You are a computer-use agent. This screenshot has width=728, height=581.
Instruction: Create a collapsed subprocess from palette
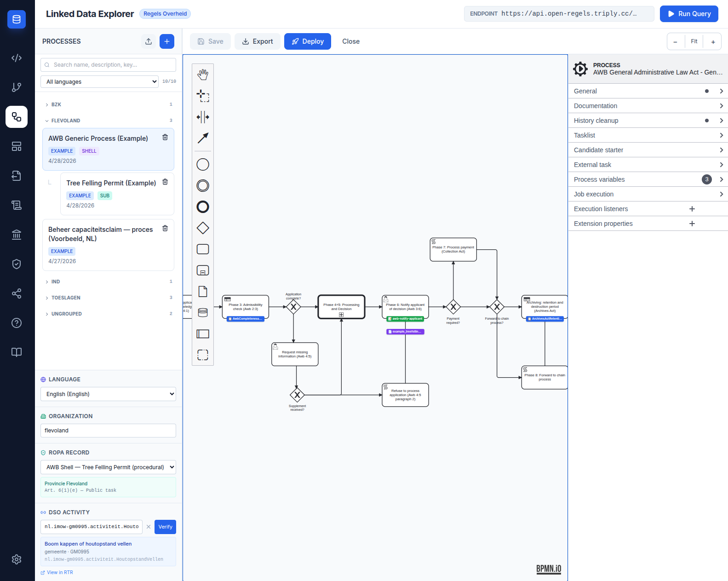click(203, 270)
